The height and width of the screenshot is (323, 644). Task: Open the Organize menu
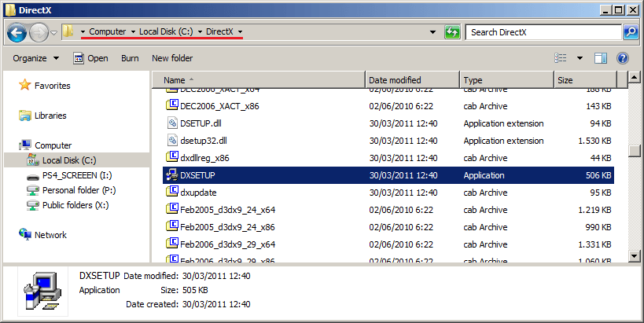point(35,58)
